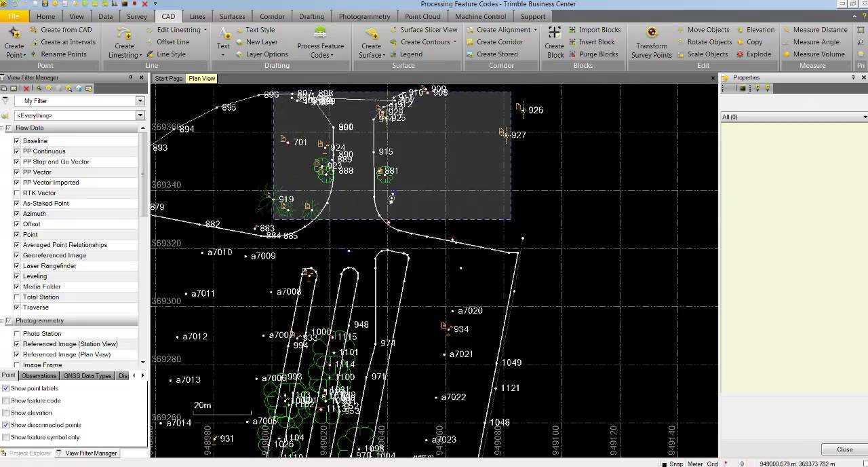Open the Everything selection dropdown
This screenshot has width=868, height=467.
[x=140, y=115]
